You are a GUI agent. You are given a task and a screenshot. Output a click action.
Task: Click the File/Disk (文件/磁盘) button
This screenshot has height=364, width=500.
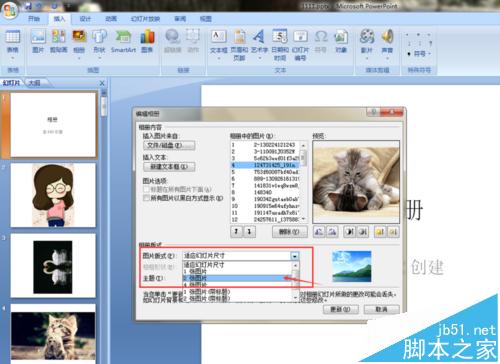pos(169,145)
